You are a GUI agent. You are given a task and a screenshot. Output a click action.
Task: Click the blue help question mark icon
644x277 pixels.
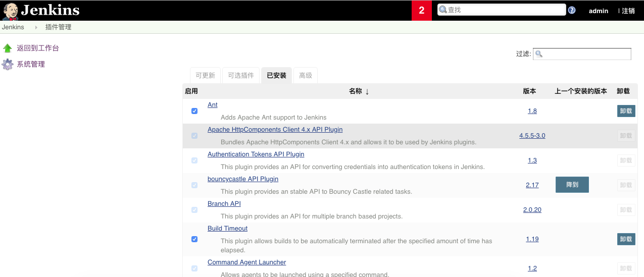(x=572, y=10)
